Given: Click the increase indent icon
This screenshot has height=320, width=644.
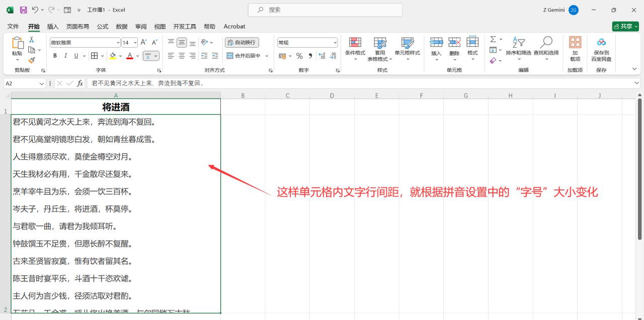Looking at the screenshot, I should point(215,56).
